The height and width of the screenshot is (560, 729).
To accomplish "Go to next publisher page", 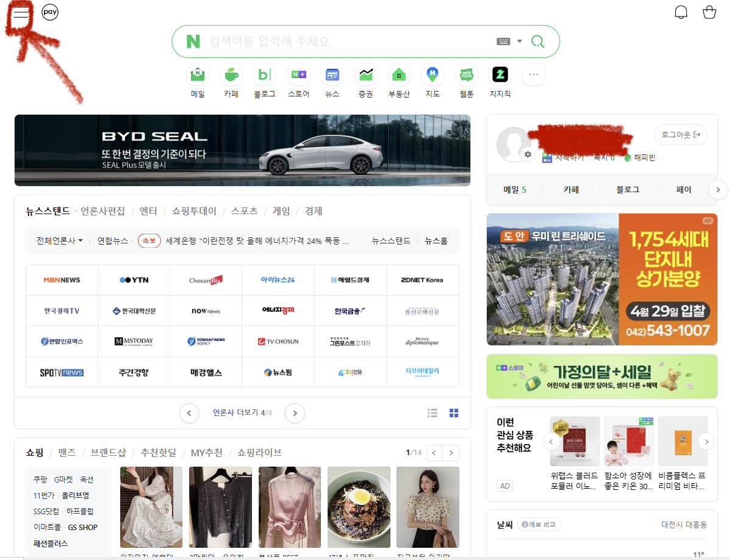I will click(x=295, y=413).
